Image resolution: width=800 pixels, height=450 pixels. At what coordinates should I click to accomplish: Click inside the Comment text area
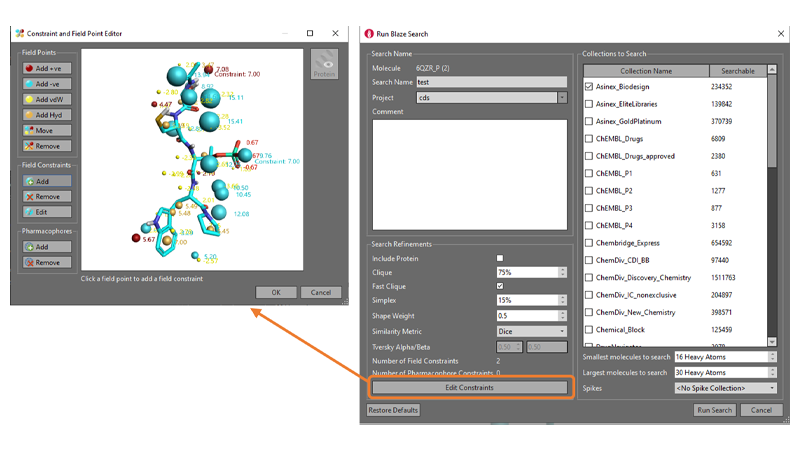[x=469, y=175]
